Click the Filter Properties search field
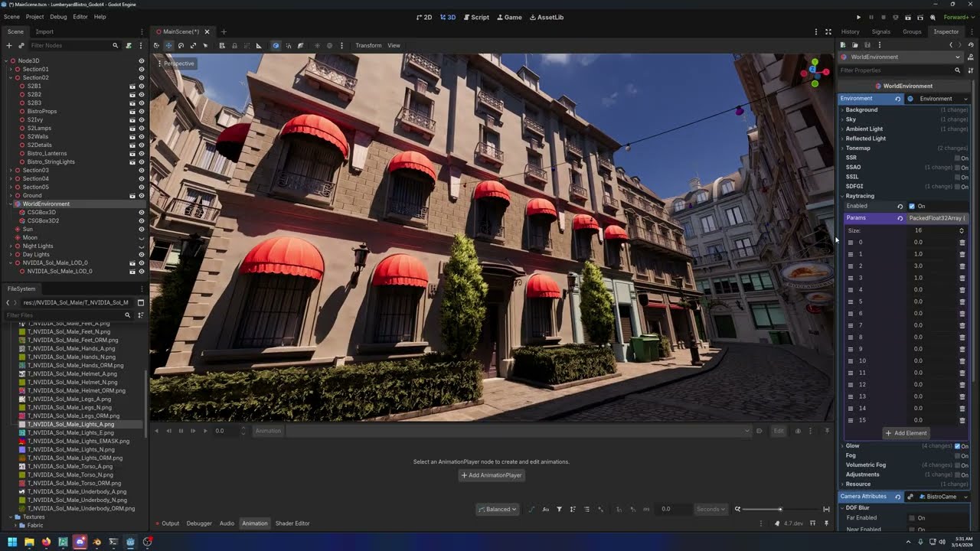 tap(900, 70)
